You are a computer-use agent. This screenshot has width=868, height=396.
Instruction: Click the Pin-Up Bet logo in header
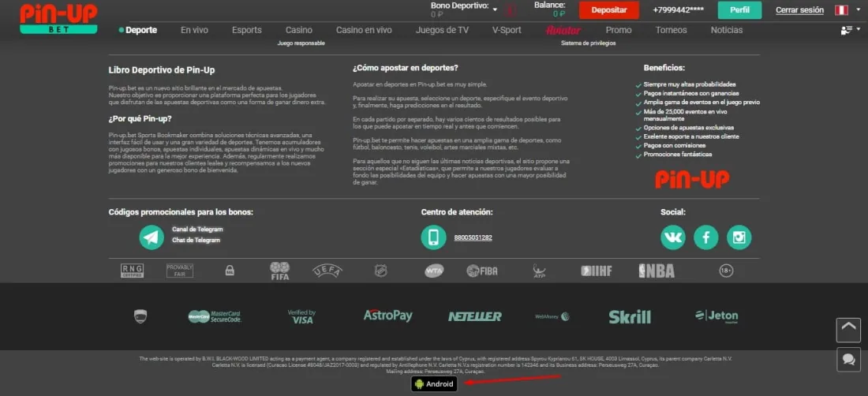[58, 17]
